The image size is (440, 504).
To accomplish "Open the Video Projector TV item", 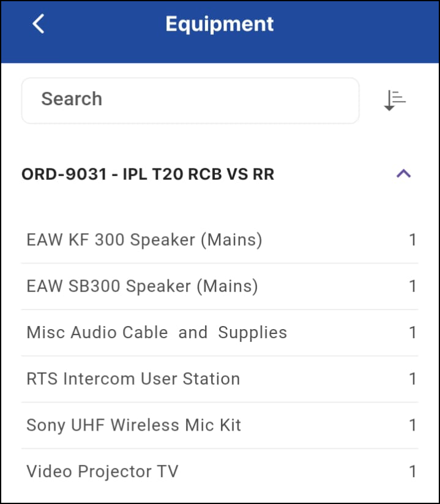I will pyautogui.click(x=102, y=472).
